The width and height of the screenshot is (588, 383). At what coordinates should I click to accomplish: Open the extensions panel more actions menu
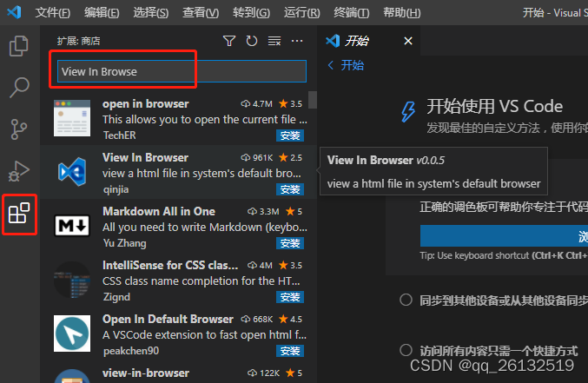[x=297, y=41]
